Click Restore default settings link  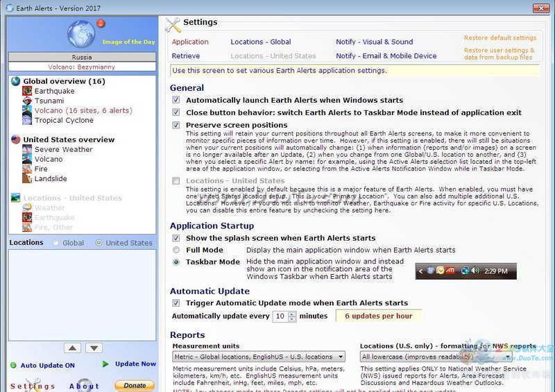click(499, 37)
